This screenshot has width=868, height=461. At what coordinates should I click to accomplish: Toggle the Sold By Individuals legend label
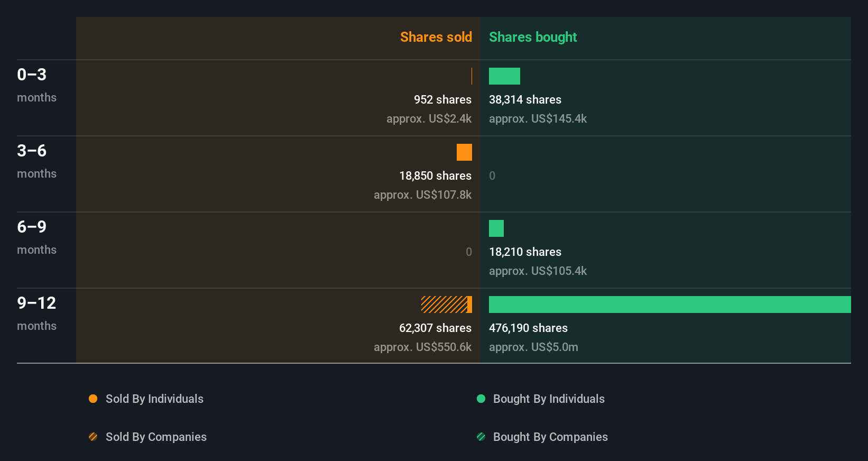pos(154,399)
